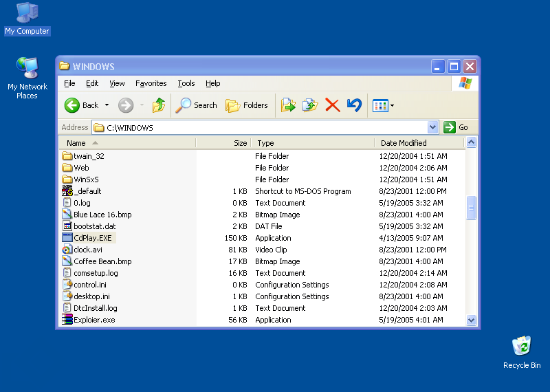Sort by the Name column header

point(127,143)
